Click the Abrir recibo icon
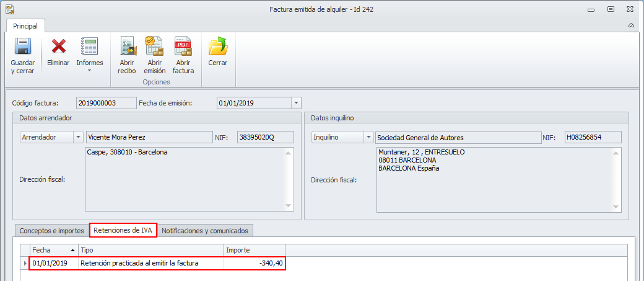Screen dimensions: 644x281 [128, 46]
